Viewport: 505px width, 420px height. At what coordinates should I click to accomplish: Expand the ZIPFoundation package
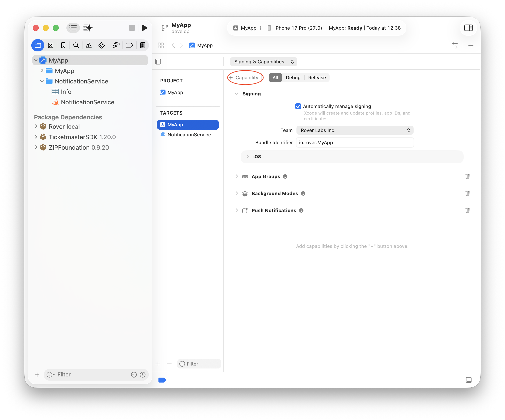point(36,147)
